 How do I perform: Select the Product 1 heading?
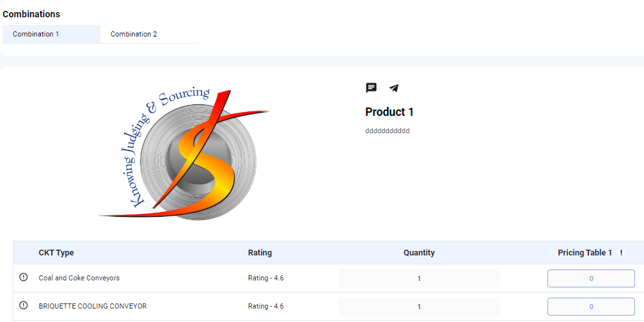[389, 112]
